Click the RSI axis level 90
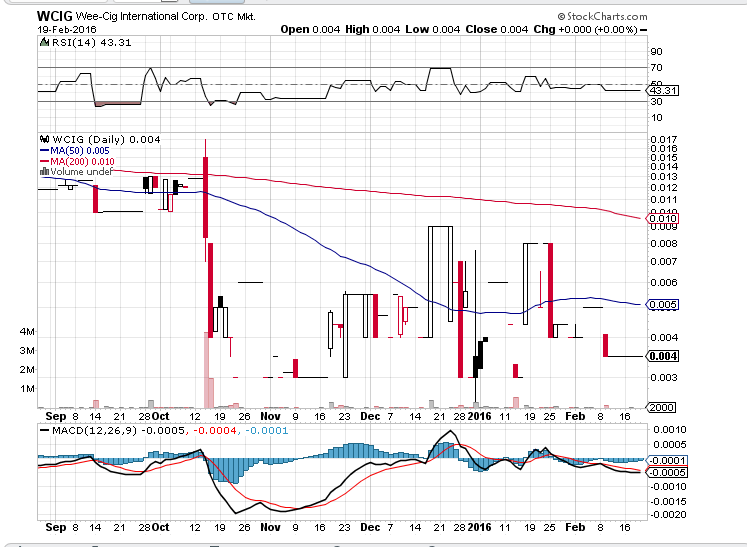Viewport: 747px width, 547px height. [x=656, y=51]
